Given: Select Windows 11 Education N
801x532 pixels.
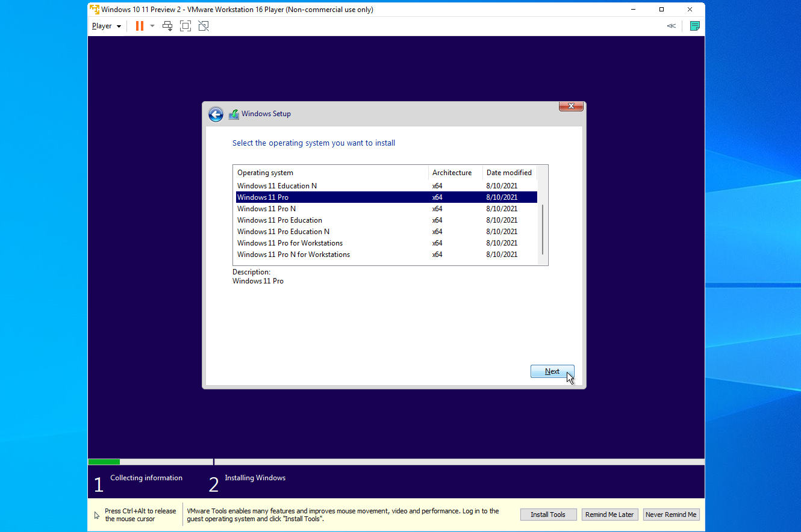Looking at the screenshot, I should [x=386, y=186].
